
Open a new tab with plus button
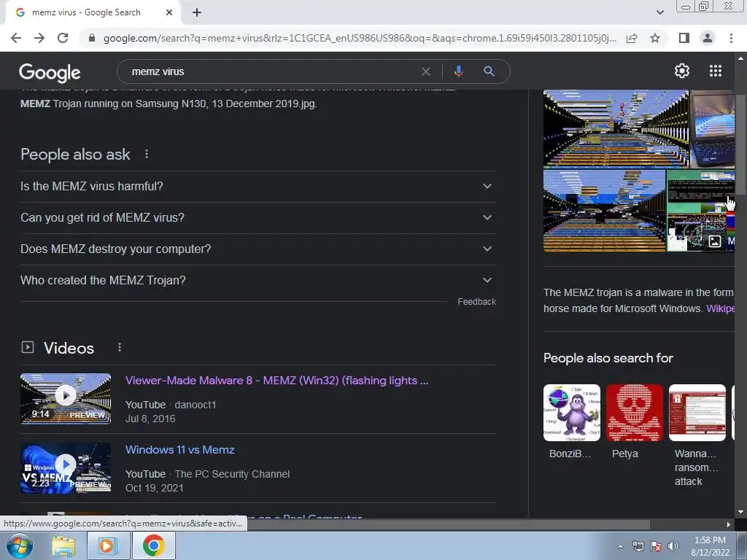click(197, 13)
